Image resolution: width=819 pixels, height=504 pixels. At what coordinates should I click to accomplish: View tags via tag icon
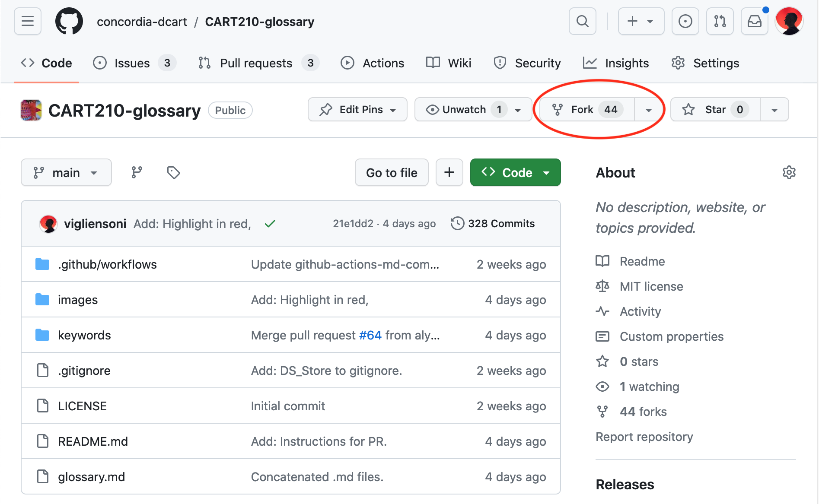(173, 172)
